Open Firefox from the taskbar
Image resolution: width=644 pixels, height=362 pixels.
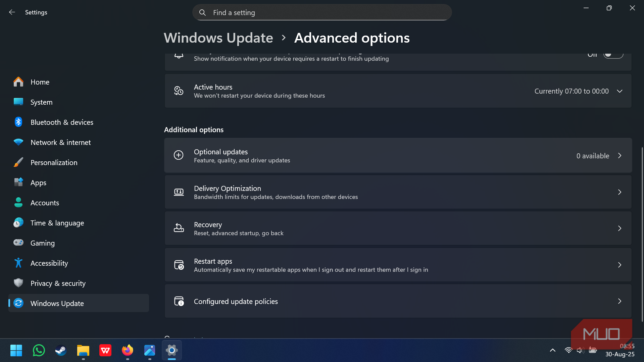click(x=128, y=351)
